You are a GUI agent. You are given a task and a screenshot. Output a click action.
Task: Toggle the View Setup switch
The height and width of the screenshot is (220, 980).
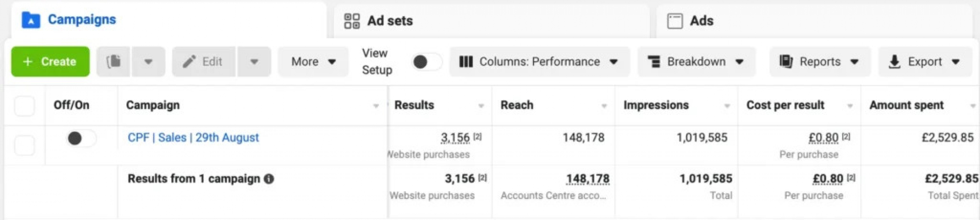(x=426, y=62)
